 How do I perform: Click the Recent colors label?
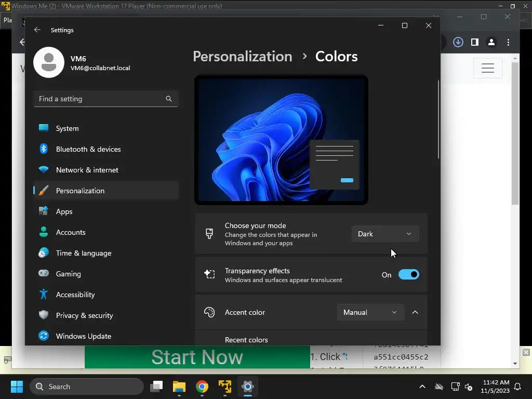pyautogui.click(x=246, y=340)
